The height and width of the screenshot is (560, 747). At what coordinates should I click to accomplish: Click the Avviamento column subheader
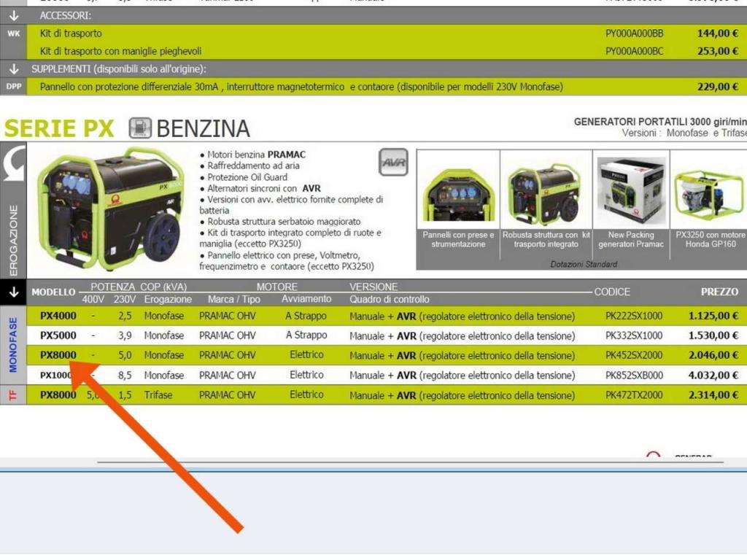coord(306,299)
